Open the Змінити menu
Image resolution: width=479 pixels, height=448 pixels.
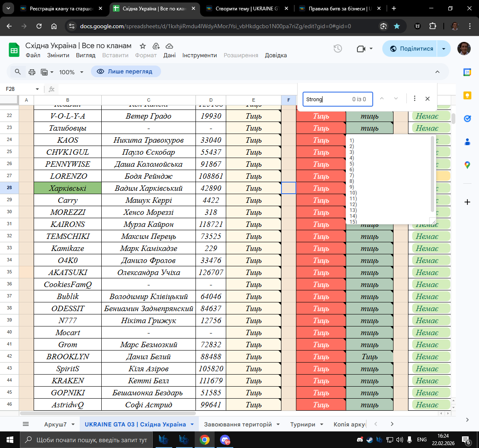58,55
